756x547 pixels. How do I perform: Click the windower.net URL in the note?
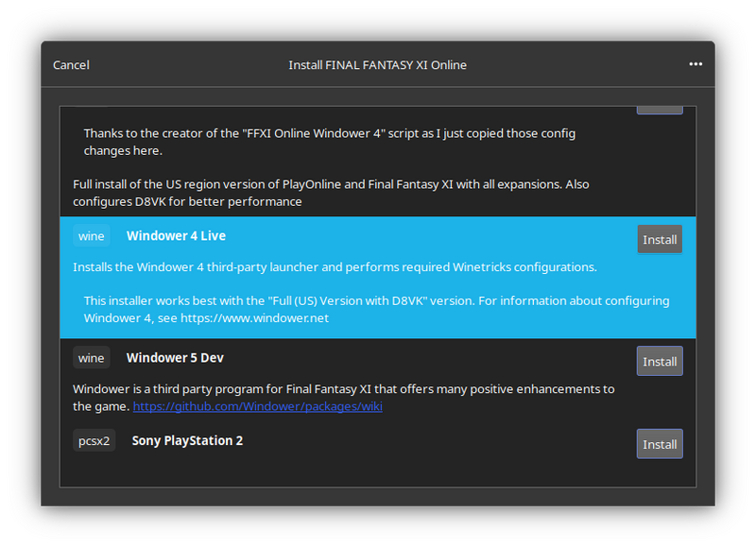pyautogui.click(x=254, y=318)
